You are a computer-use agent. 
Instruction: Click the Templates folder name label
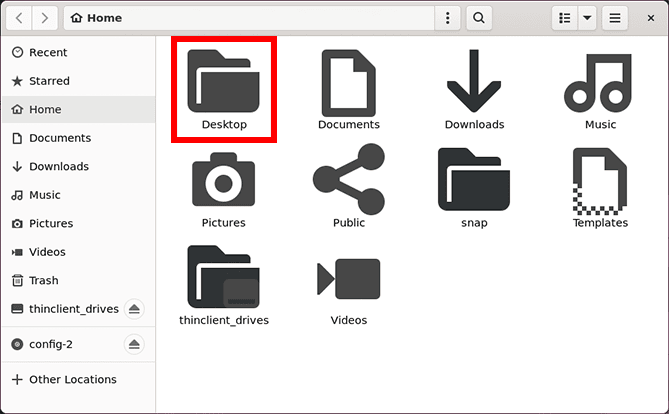[x=600, y=223]
